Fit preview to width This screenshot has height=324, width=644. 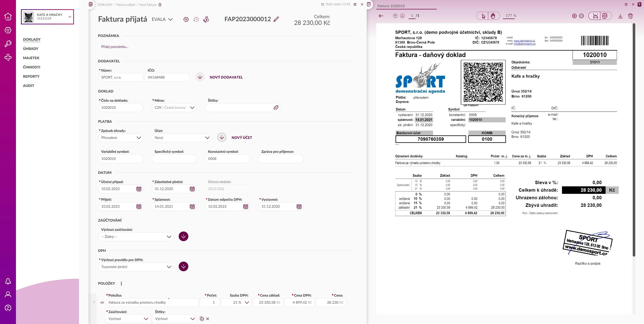point(595,16)
